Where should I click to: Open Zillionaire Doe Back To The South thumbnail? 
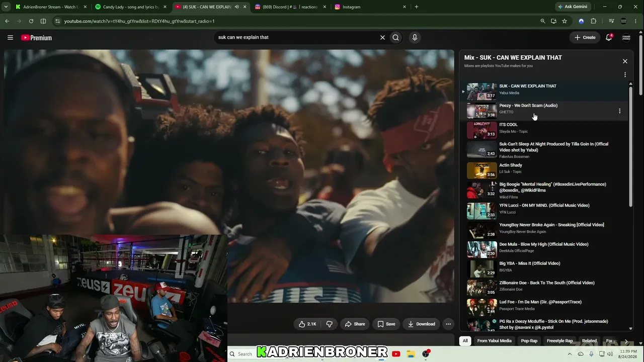[x=481, y=288]
